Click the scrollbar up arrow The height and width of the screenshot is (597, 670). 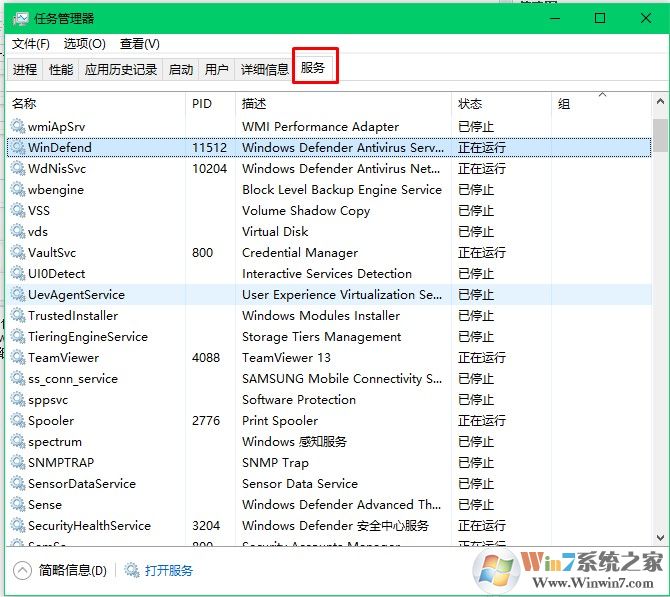(660, 102)
